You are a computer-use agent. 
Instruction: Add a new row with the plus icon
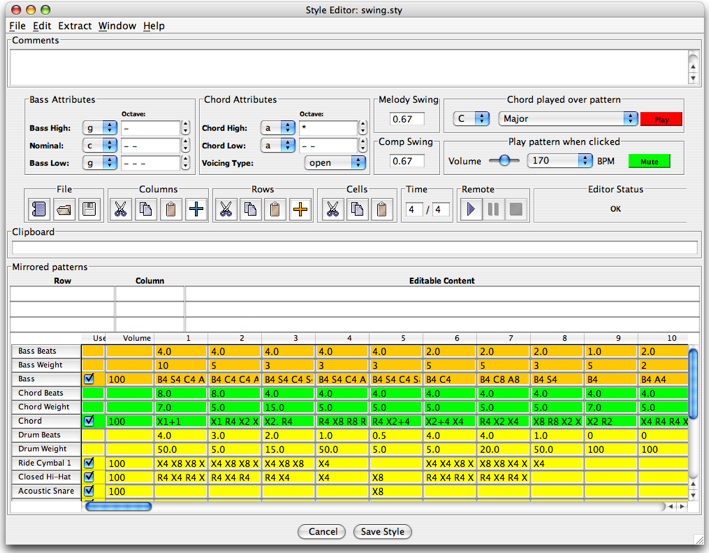(299, 209)
